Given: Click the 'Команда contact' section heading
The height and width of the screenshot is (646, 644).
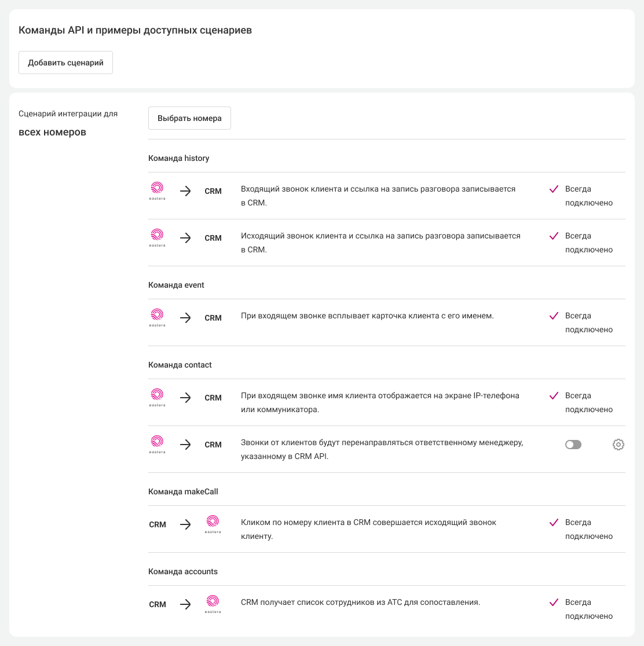Looking at the screenshot, I should click(180, 365).
